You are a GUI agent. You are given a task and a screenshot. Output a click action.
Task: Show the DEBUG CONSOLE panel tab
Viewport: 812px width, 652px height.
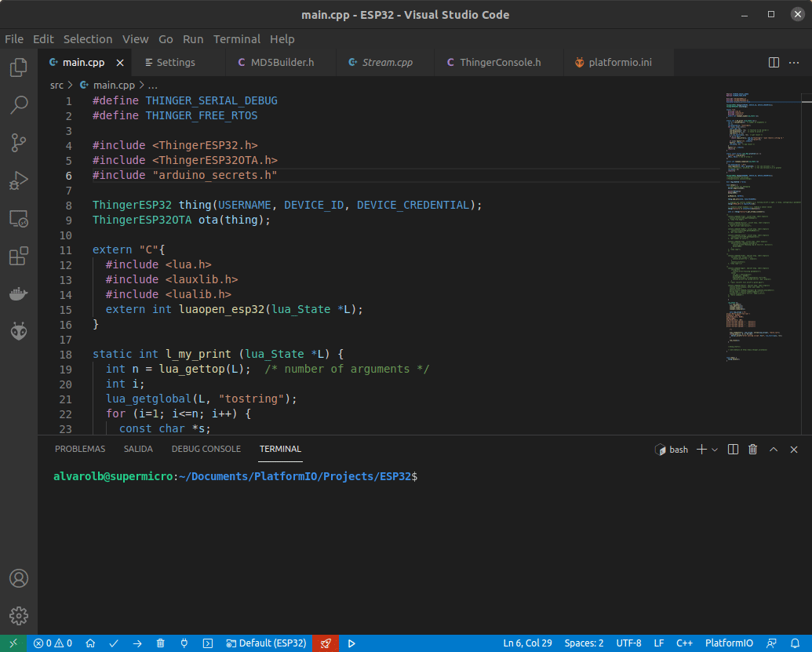[206, 449]
